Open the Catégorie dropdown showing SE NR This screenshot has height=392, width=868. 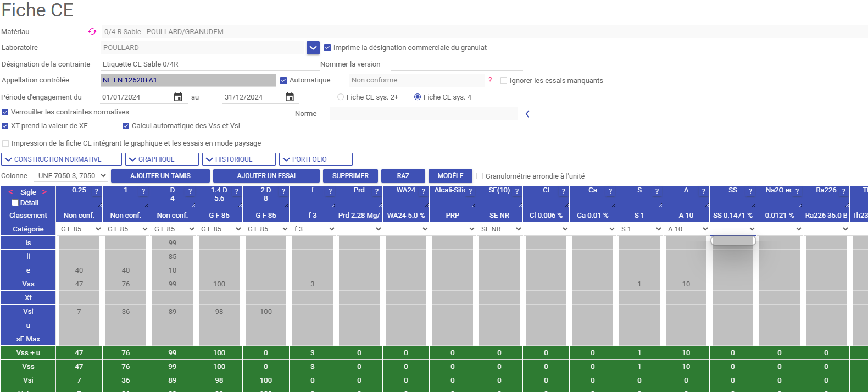pos(500,229)
